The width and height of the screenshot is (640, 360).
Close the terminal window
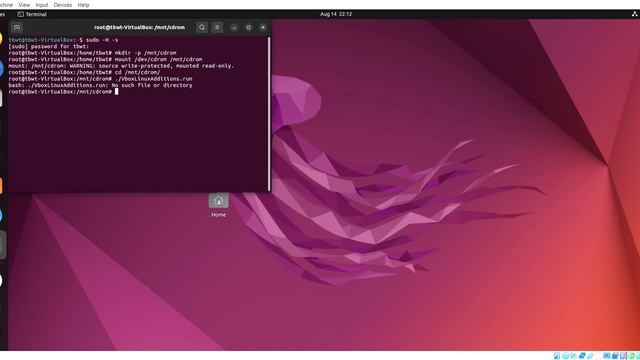[x=263, y=27]
